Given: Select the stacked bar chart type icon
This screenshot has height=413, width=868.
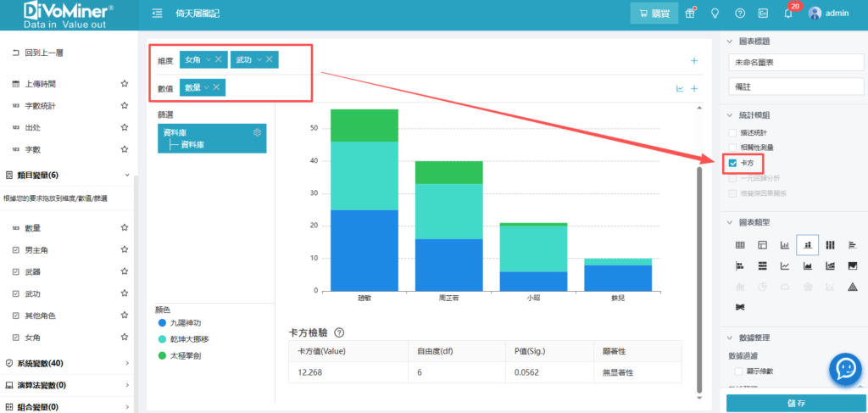Looking at the screenshot, I should click(807, 245).
